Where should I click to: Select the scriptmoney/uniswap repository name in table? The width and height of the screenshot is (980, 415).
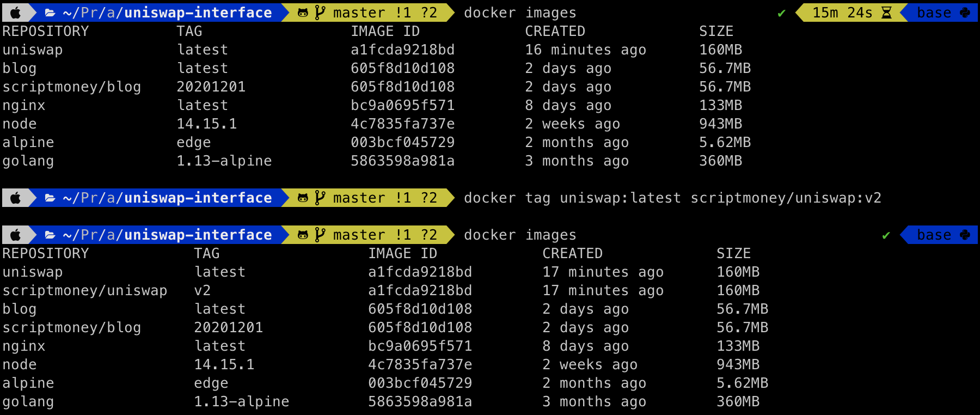(85, 290)
